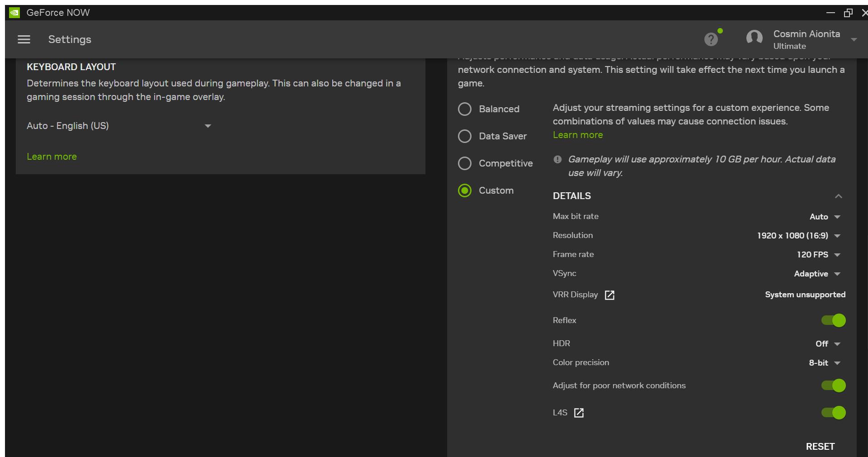868x457 pixels.
Task: Click the DETAILS heading text
Action: click(572, 196)
